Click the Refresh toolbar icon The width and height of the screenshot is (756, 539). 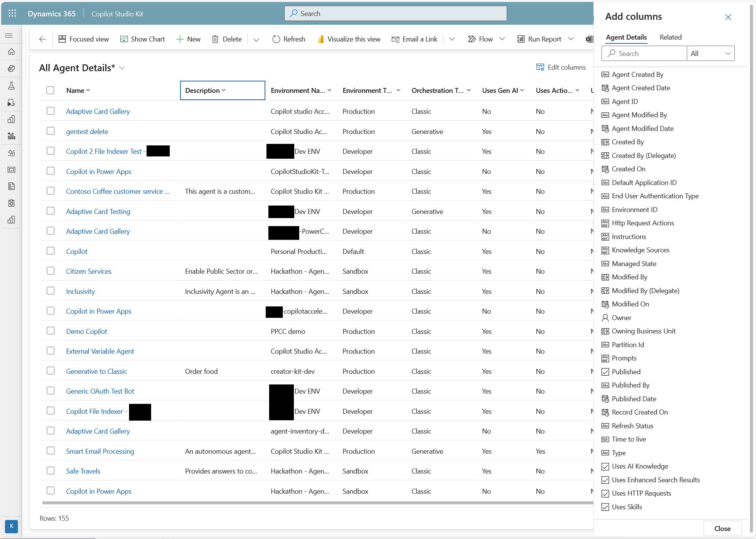276,39
